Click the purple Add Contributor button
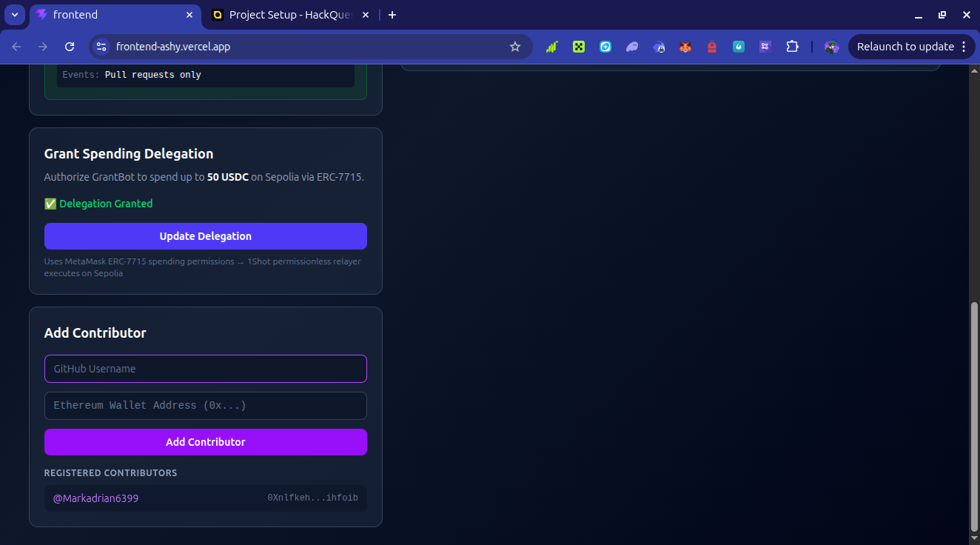980x545 pixels. point(206,442)
